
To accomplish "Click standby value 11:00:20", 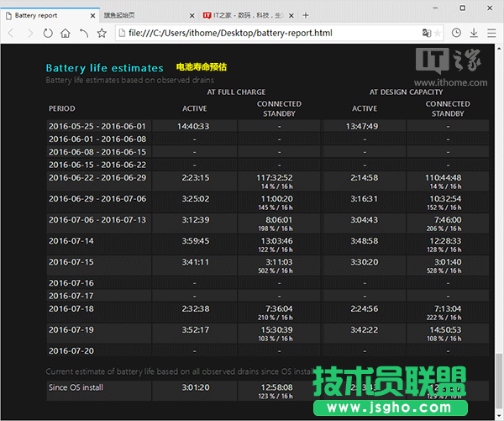I will click(x=276, y=199).
